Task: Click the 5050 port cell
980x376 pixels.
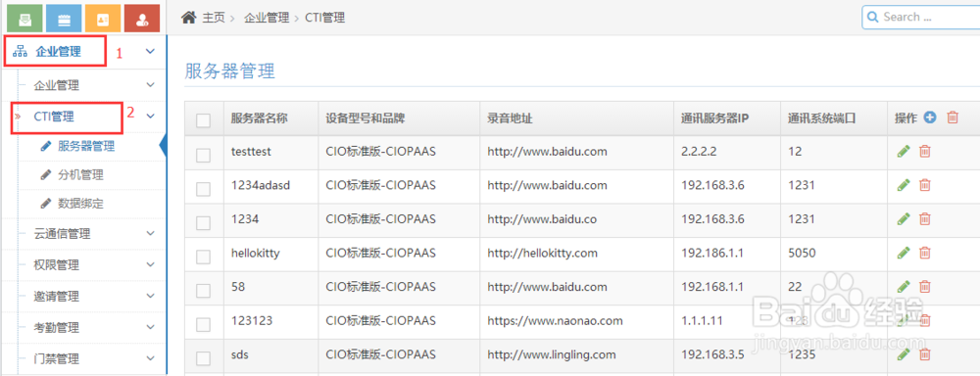Action: 802,253
